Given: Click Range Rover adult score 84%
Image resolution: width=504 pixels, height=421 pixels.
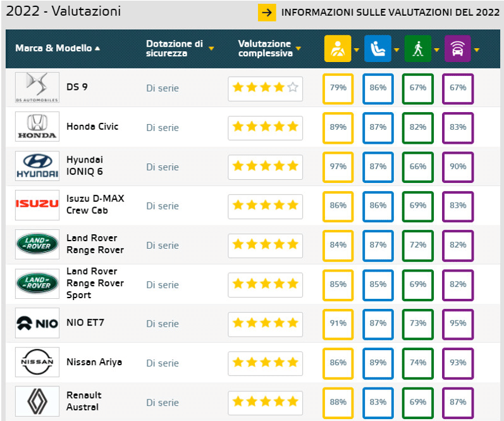Looking at the screenshot, I should coord(338,246).
